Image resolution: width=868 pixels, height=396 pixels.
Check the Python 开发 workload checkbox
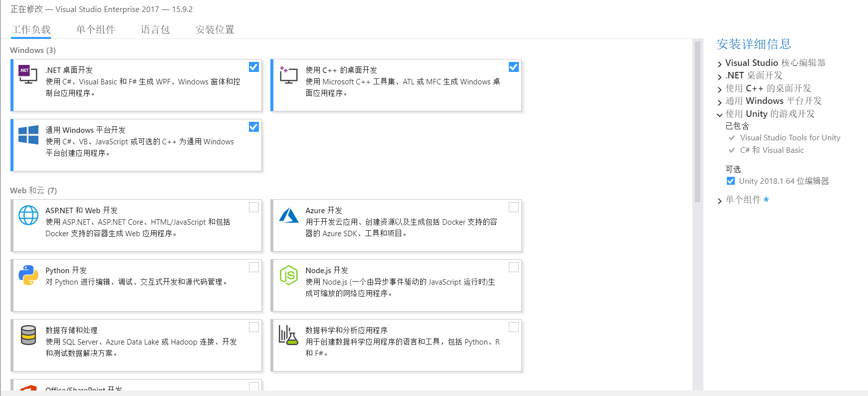pyautogui.click(x=254, y=267)
